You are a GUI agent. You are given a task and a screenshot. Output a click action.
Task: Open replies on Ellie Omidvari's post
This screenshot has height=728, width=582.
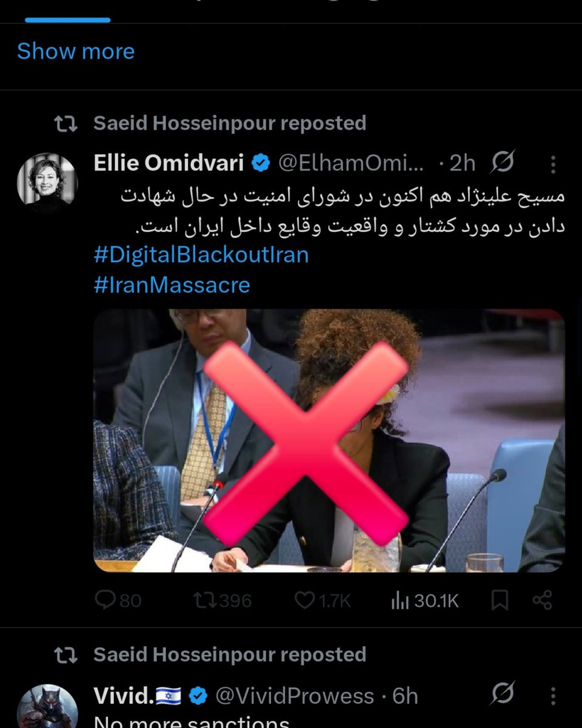click(x=118, y=601)
